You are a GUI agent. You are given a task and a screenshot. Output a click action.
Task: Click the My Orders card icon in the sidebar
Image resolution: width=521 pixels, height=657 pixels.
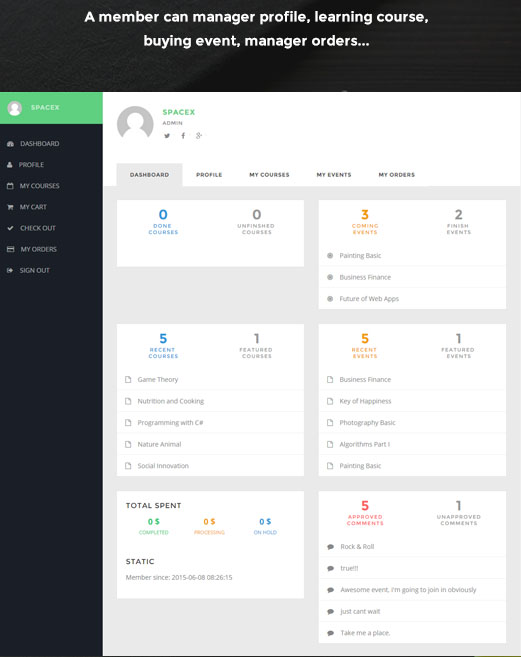[10, 249]
